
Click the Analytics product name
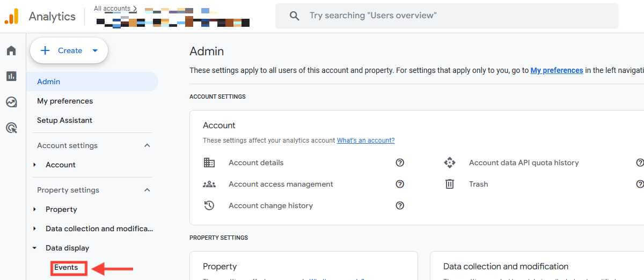(x=52, y=16)
